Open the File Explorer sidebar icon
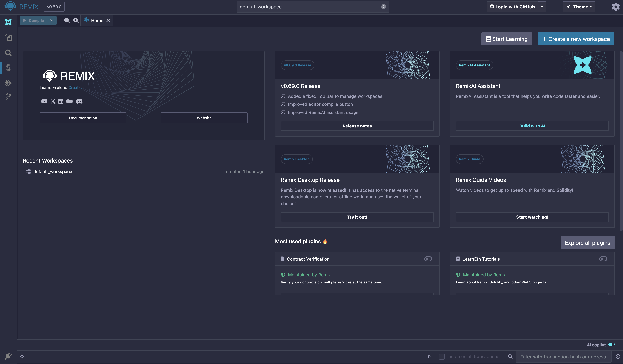This screenshot has height=364, width=623. (x=8, y=37)
